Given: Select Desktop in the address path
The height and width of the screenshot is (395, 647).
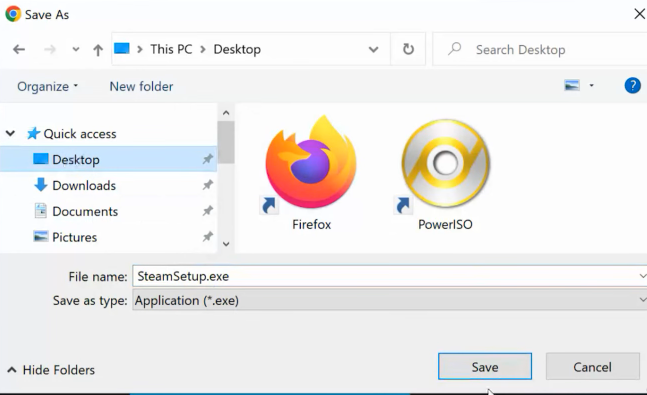Looking at the screenshot, I should (x=237, y=49).
